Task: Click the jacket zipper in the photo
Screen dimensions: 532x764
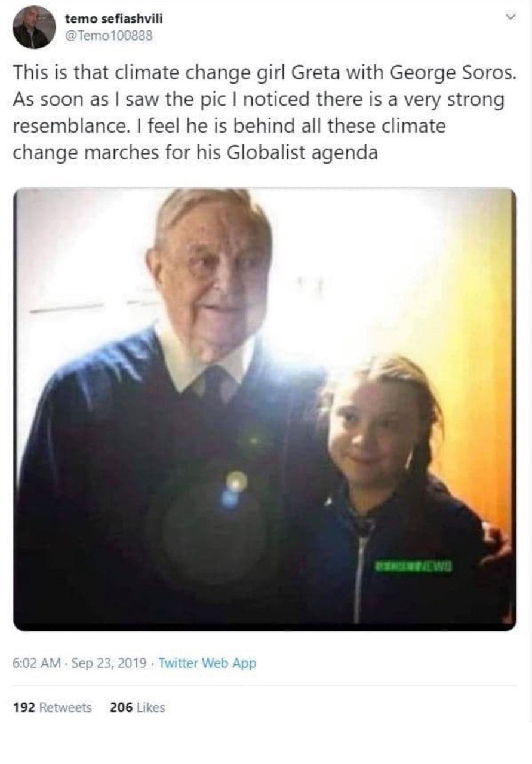Action: point(358,573)
